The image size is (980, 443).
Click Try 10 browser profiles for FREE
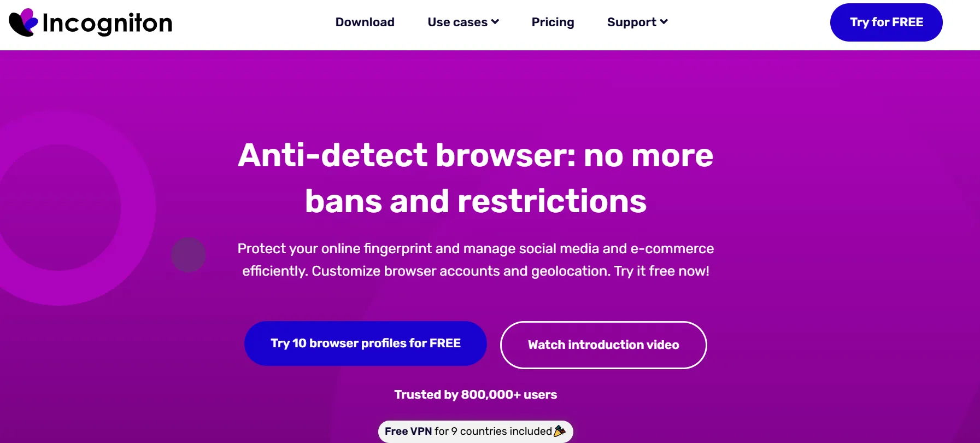pyautogui.click(x=365, y=343)
